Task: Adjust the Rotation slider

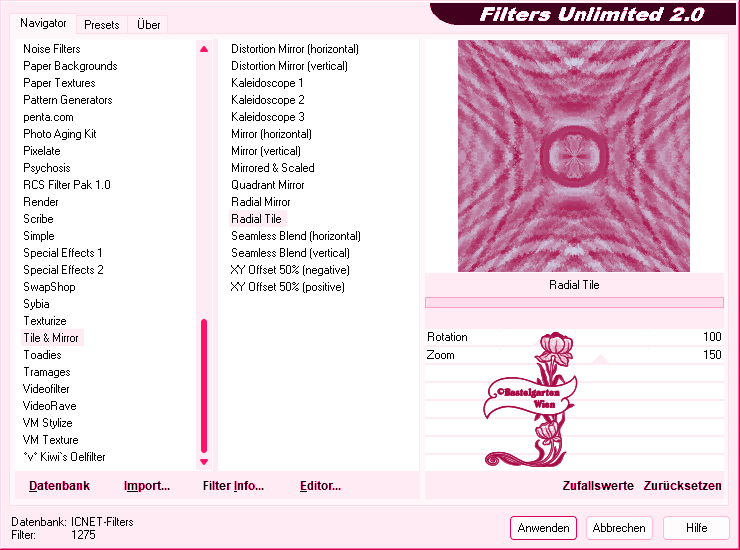Action: [574, 337]
